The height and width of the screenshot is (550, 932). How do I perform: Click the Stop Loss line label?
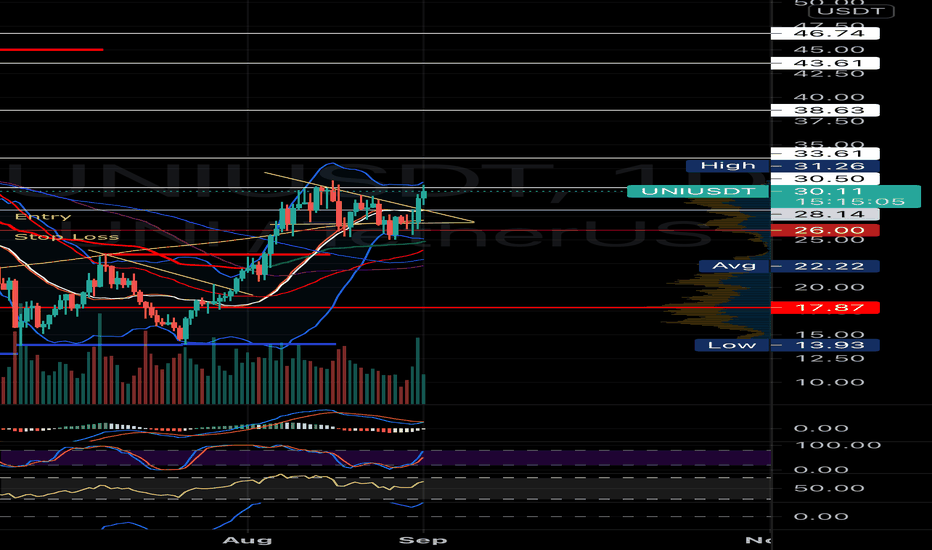tap(67, 237)
